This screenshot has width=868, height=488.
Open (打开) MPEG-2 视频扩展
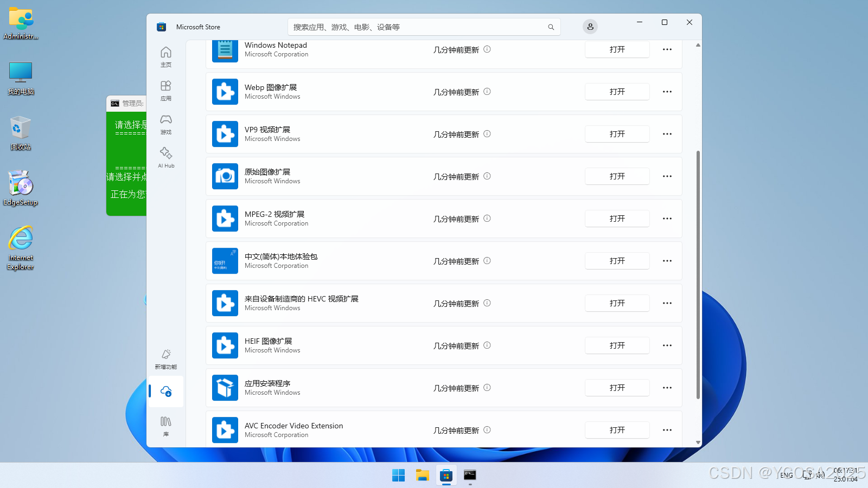[617, 219]
